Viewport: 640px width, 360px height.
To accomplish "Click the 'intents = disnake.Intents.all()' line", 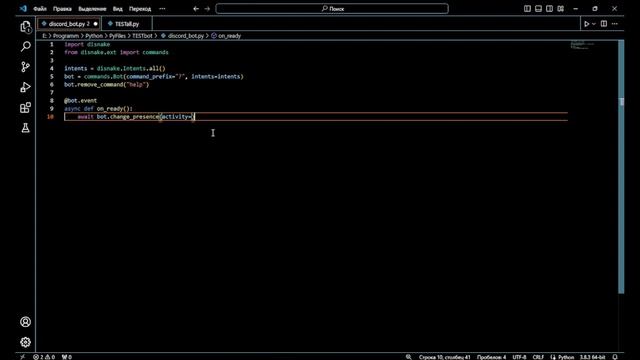I will (115, 69).
